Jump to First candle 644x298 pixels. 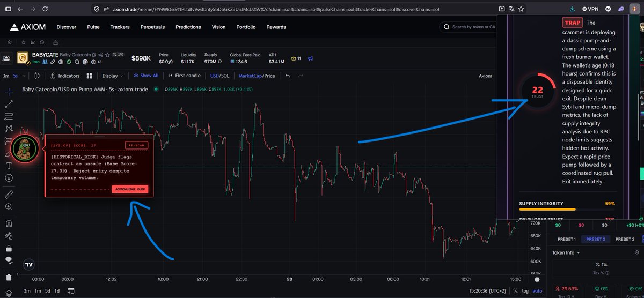184,76
